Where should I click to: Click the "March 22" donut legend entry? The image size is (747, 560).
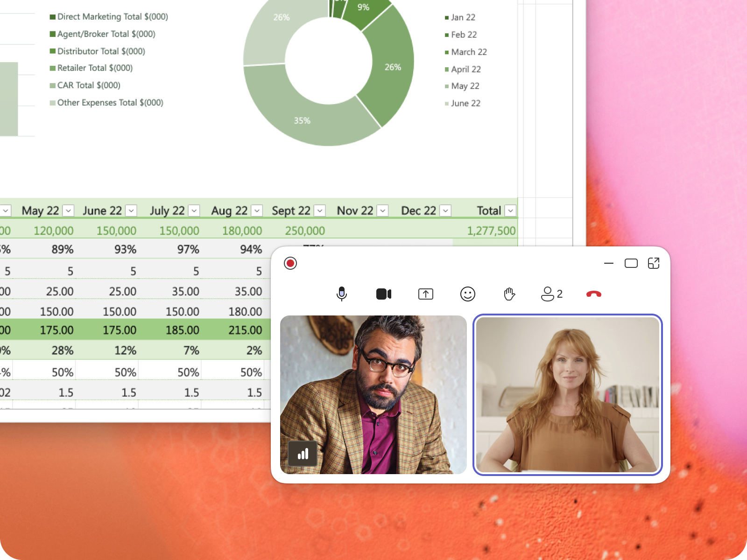[x=466, y=52]
